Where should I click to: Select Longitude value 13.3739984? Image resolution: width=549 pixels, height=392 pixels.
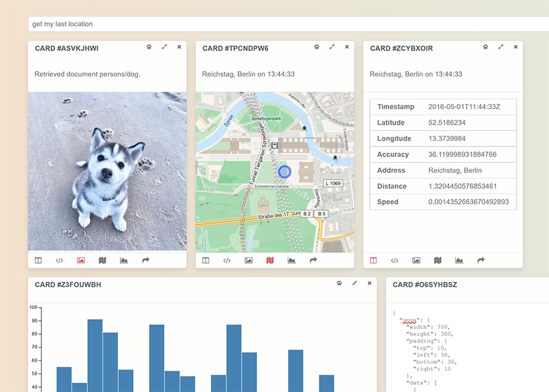(x=447, y=138)
